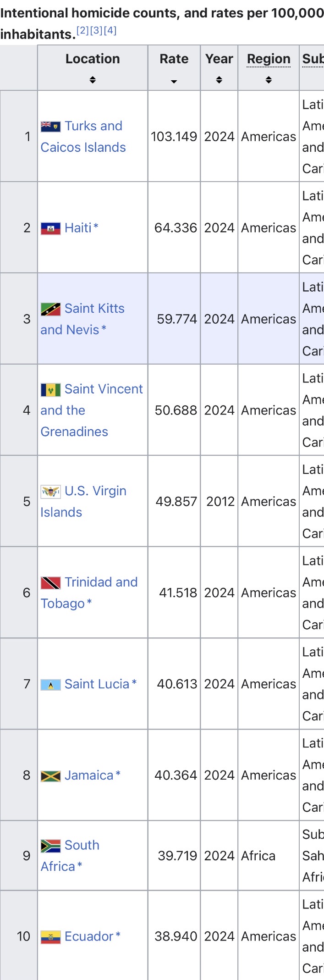The height and width of the screenshot is (980, 324).
Task: Sort table by Rate column arrow
Action: tap(174, 81)
